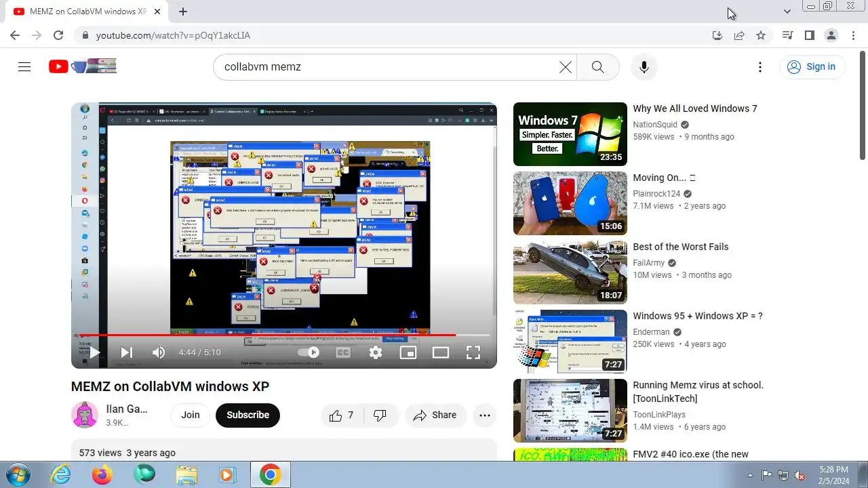The width and height of the screenshot is (868, 488).
Task: Open Chrome profile avatar
Action: click(831, 35)
